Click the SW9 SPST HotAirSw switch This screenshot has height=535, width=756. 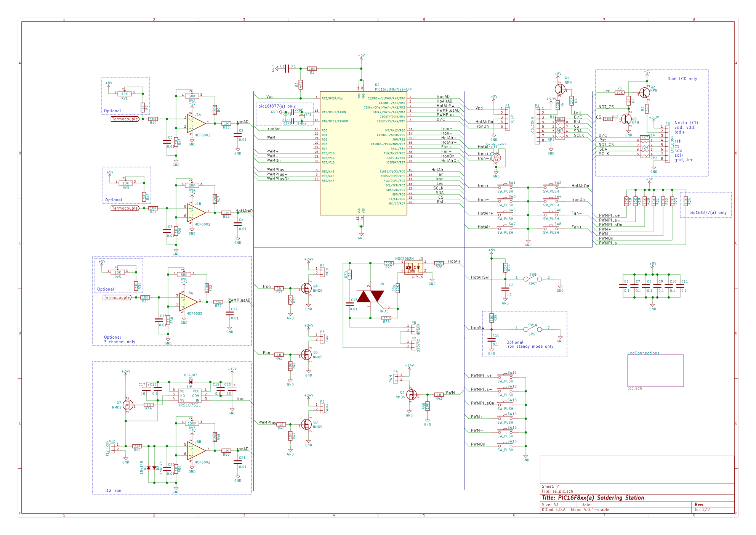533,279
